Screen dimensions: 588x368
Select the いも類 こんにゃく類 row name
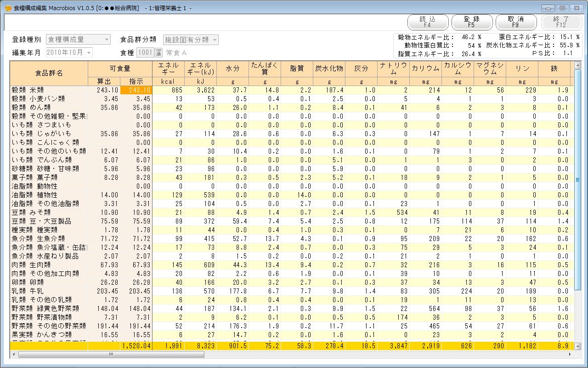point(49,142)
